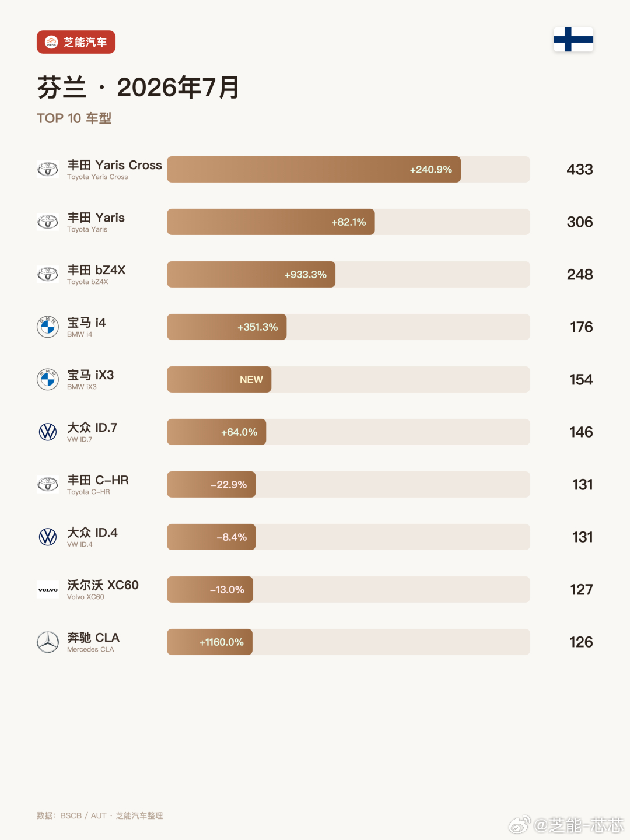Open the 芝能汽车 red badge

click(76, 42)
